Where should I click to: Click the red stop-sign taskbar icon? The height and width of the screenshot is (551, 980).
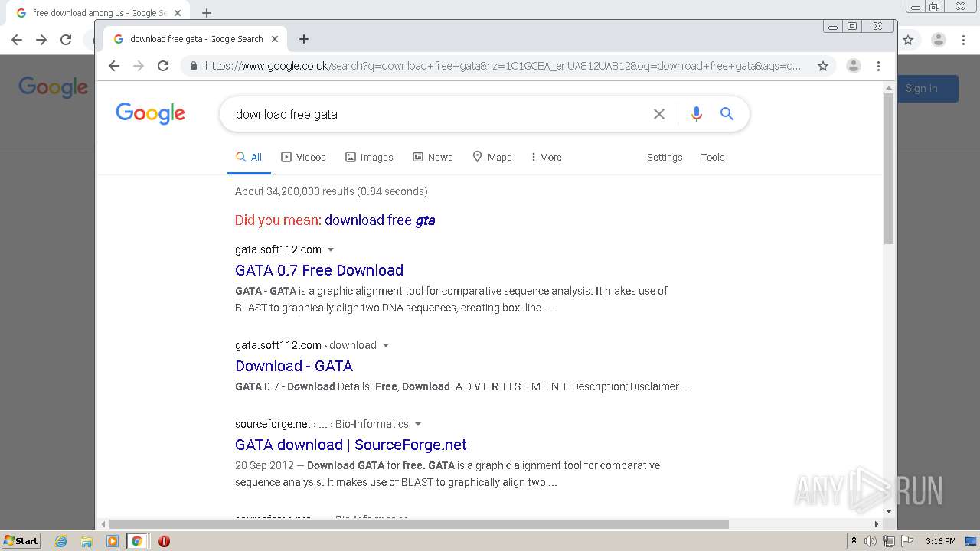pyautogui.click(x=164, y=541)
